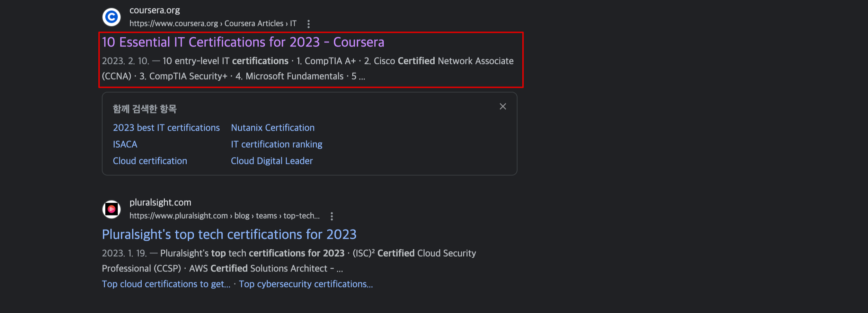Select the Cloud Digital Leader suggestion
The image size is (868, 313).
tap(272, 161)
